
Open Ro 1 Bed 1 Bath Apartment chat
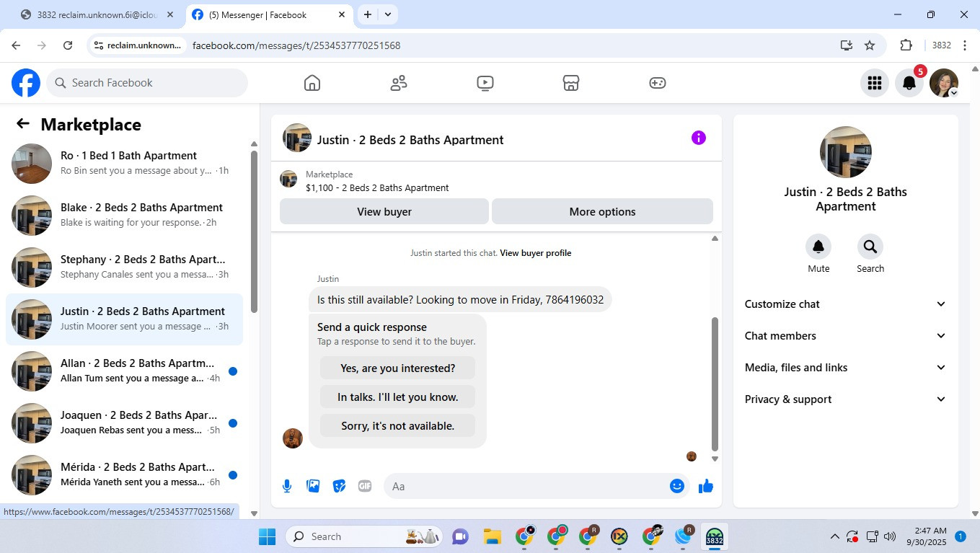(124, 164)
